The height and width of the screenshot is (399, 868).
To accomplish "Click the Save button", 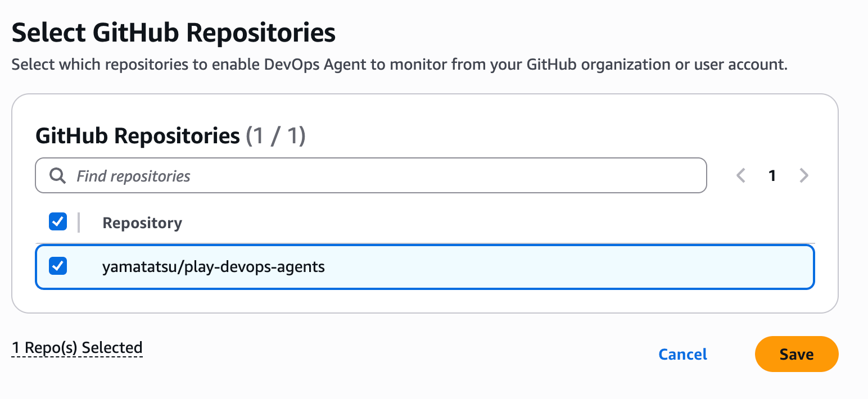I will pyautogui.click(x=796, y=354).
